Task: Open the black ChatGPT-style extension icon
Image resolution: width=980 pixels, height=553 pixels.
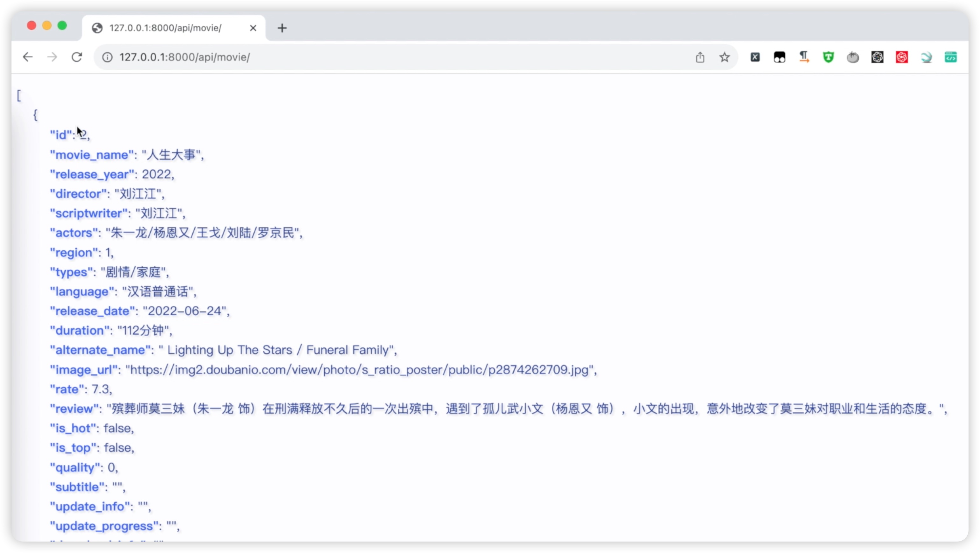Action: point(877,57)
